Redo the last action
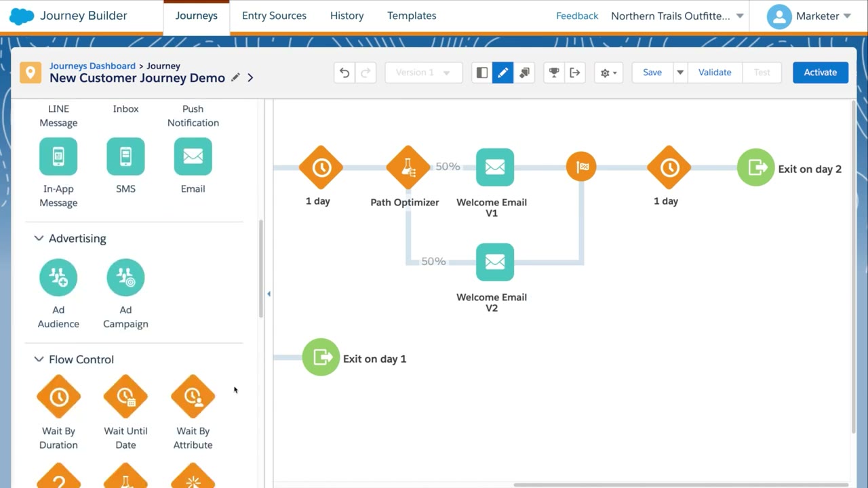Image resolution: width=868 pixels, height=488 pixels. coord(365,73)
